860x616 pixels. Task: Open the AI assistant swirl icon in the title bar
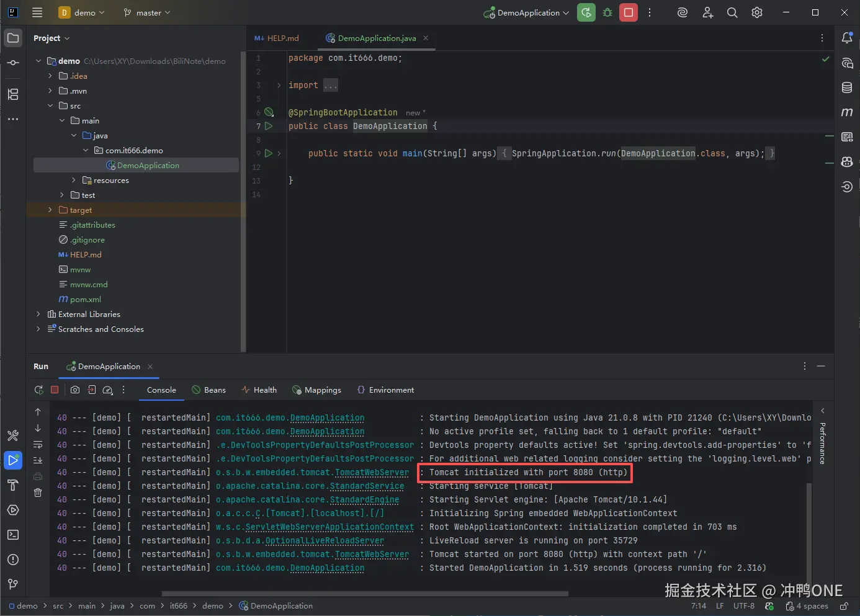point(683,12)
